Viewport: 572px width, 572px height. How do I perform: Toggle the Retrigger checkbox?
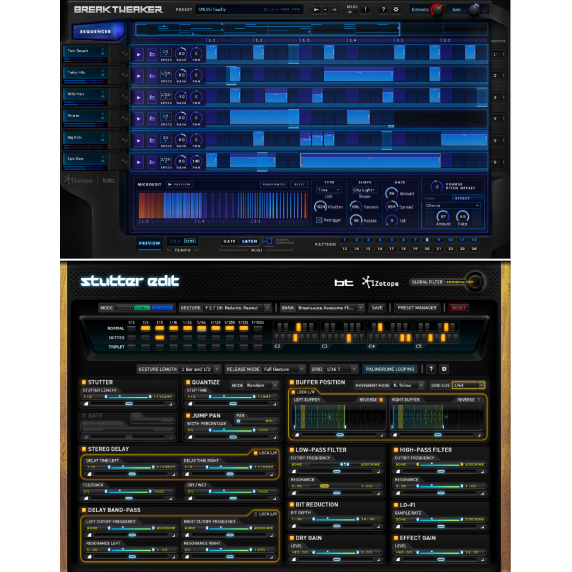pos(319,220)
